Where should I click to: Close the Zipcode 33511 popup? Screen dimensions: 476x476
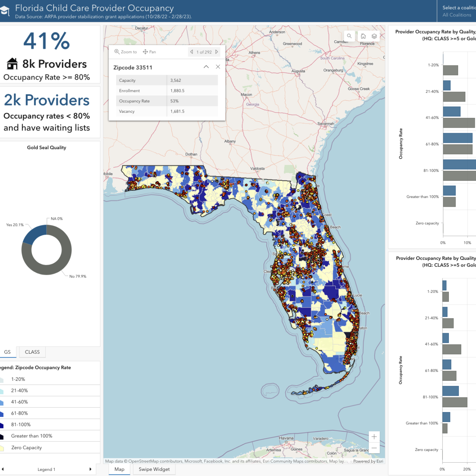tap(218, 67)
